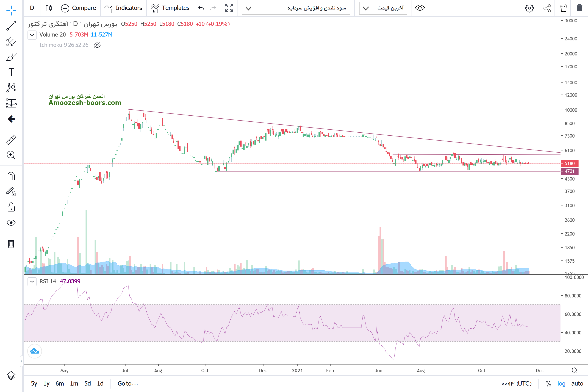Open fullscreen mode icon
Image resolution: width=588 pixels, height=392 pixels.
(x=229, y=8)
